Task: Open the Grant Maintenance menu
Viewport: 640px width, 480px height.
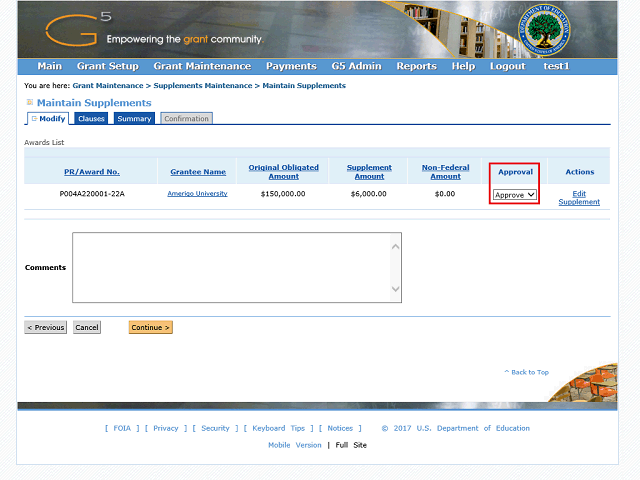Action: tap(202, 66)
